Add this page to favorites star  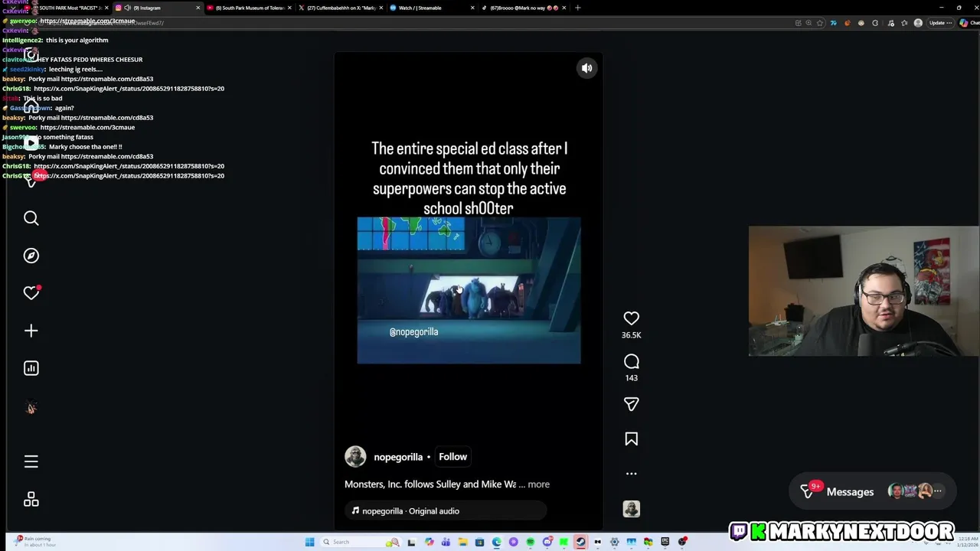820,23
